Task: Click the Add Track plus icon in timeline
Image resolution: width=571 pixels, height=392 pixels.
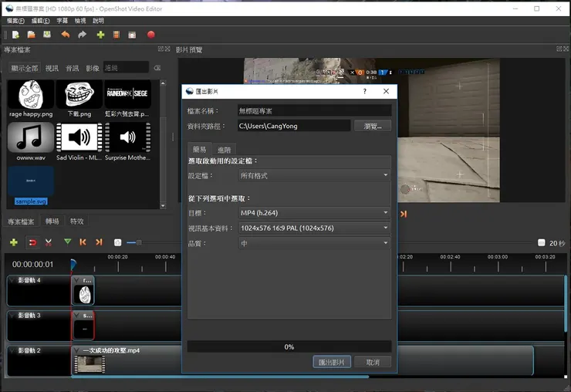Action: (x=13, y=242)
